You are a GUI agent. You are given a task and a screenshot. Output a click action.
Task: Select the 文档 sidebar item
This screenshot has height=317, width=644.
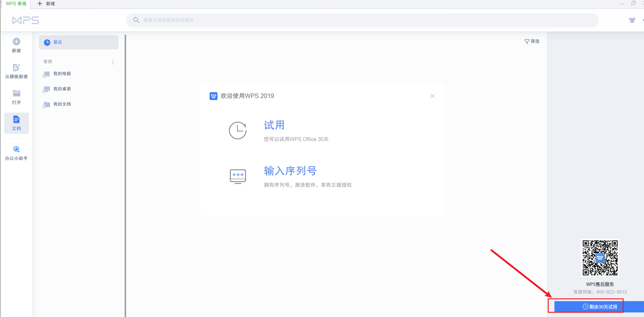click(16, 123)
